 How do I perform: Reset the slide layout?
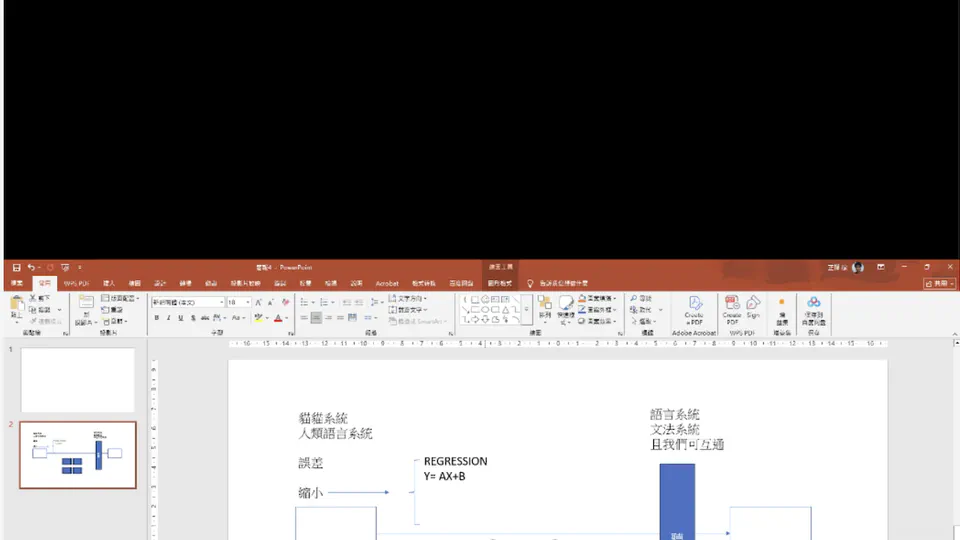point(113,310)
